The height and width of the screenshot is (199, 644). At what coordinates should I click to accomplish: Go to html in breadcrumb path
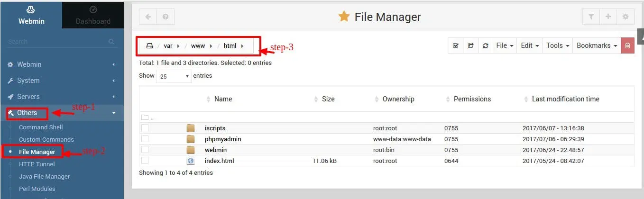230,46
